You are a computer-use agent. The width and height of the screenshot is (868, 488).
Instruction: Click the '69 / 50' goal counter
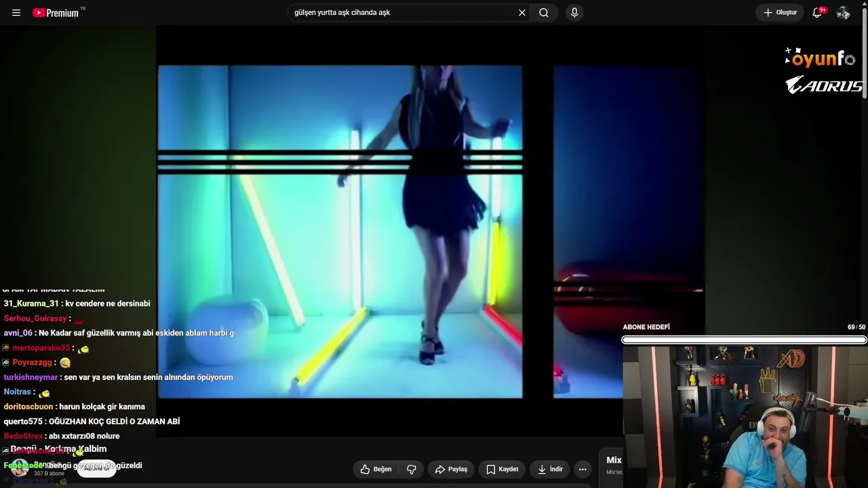[x=856, y=327]
